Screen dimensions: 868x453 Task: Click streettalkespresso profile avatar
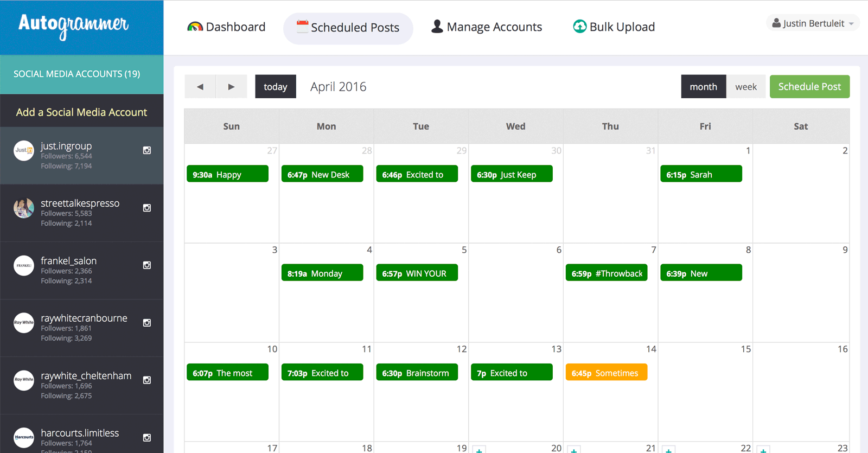tap(24, 208)
